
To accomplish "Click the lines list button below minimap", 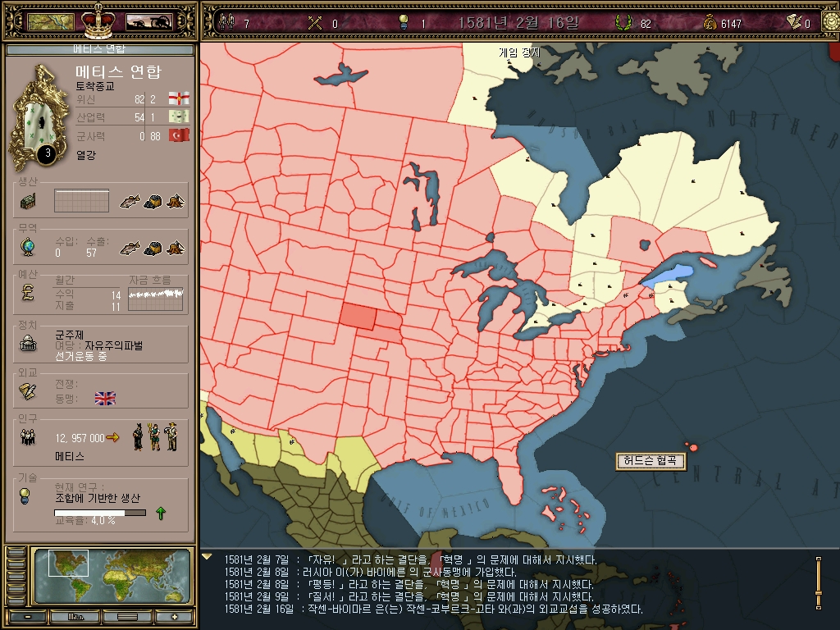I will [x=127, y=617].
